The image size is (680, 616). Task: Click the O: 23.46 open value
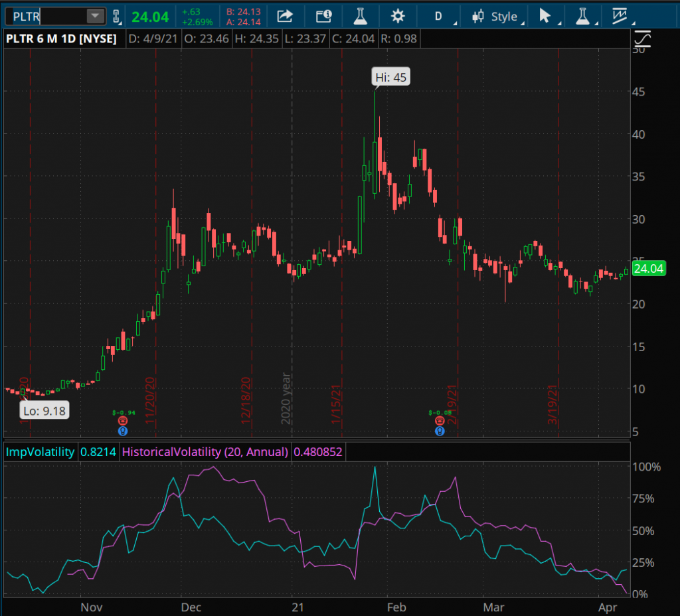click(207, 39)
